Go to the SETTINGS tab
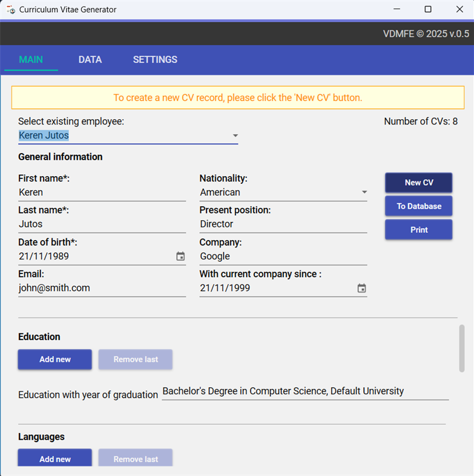 pos(155,59)
